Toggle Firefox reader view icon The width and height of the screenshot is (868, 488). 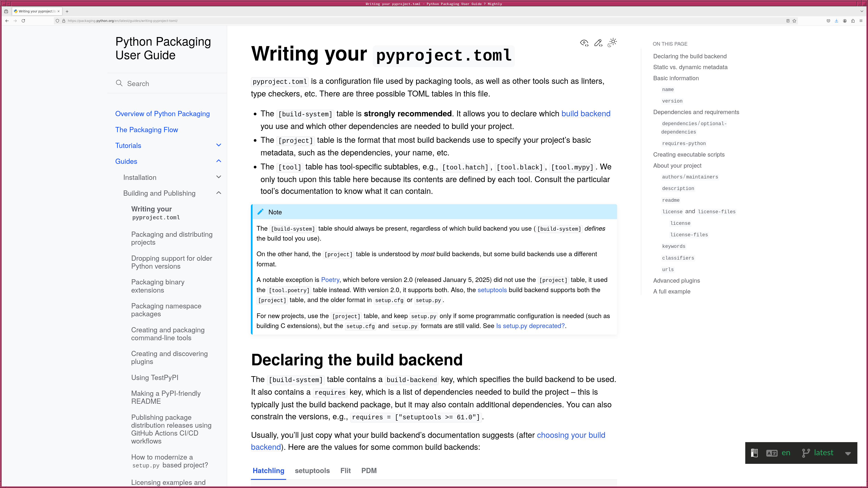point(788,21)
